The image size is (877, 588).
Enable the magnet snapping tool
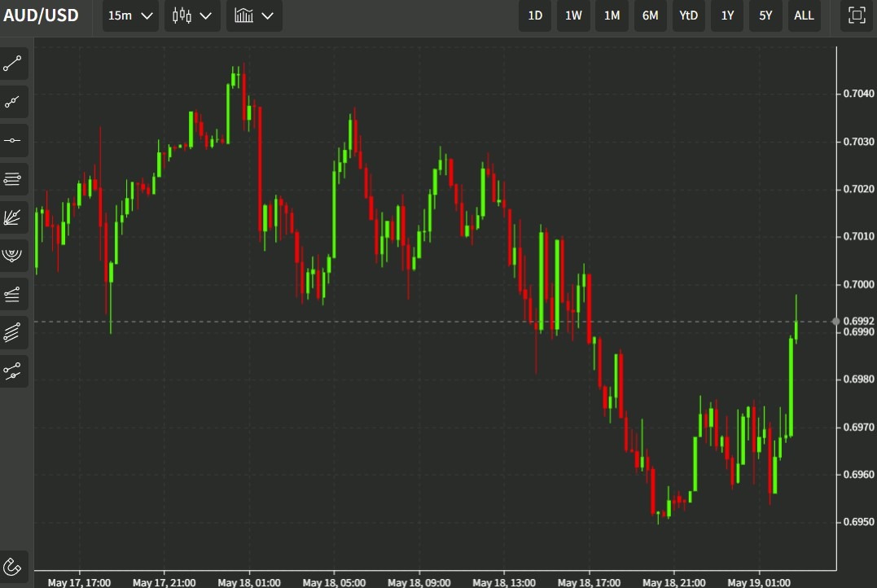[x=13, y=567]
